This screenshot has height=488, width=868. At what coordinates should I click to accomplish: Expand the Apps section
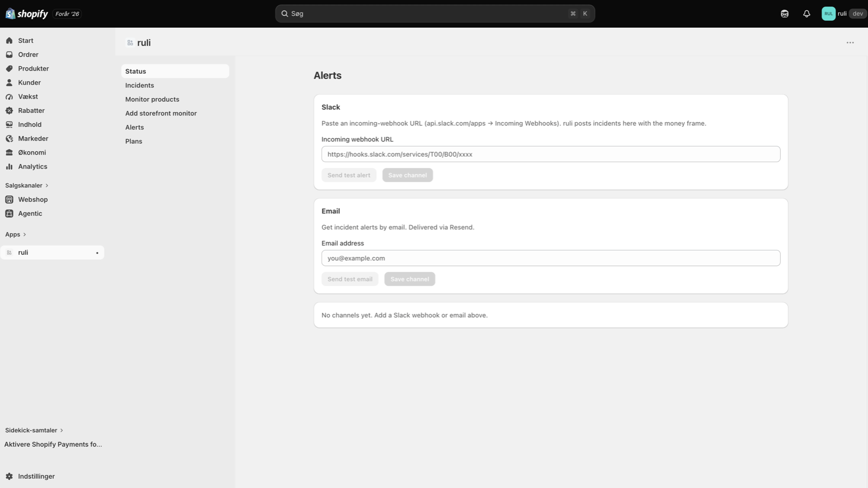16,235
